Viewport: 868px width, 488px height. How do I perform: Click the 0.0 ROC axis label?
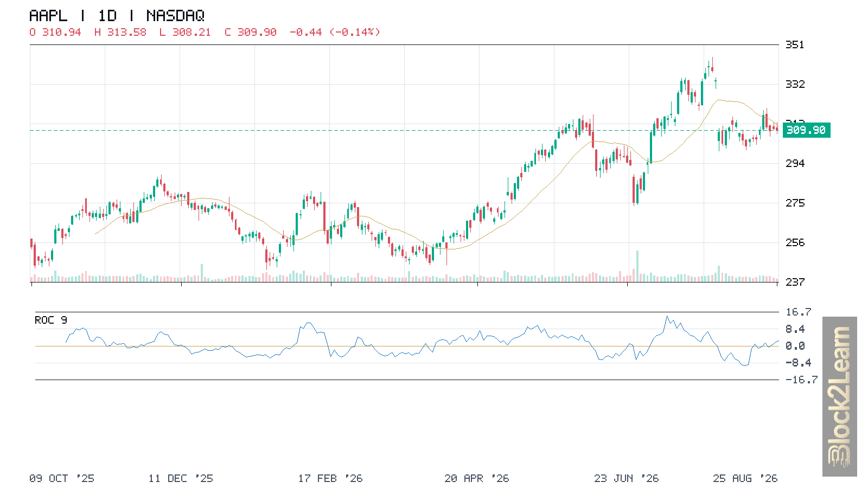tap(795, 345)
